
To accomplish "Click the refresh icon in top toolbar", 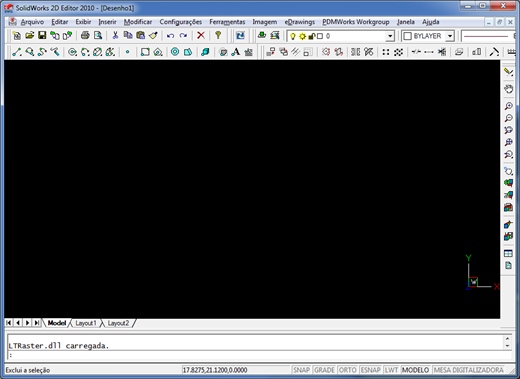I will tap(240, 35).
